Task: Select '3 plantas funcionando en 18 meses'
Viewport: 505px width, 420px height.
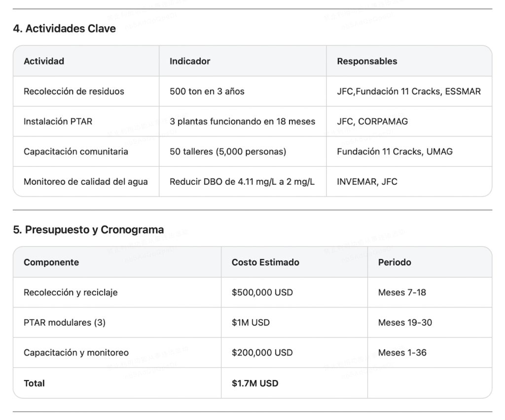Action: point(242,121)
